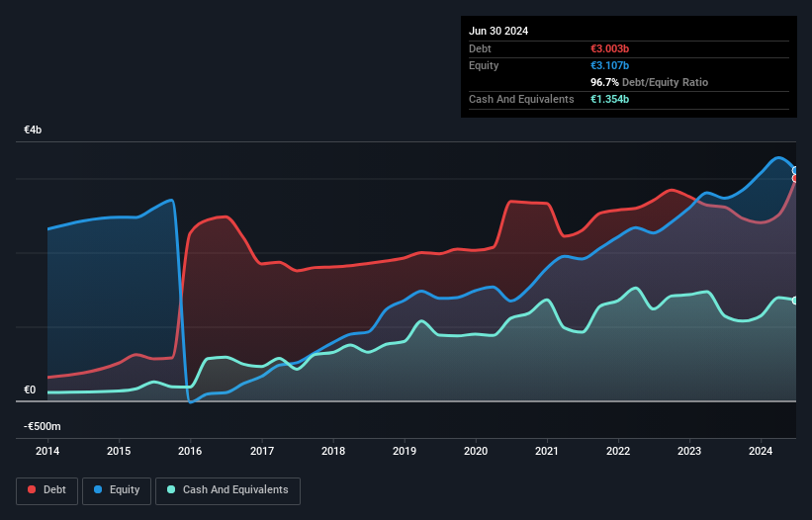812x520 pixels.
Task: Click the 96.7% Debt/Equity Ratio text
Action: point(649,82)
